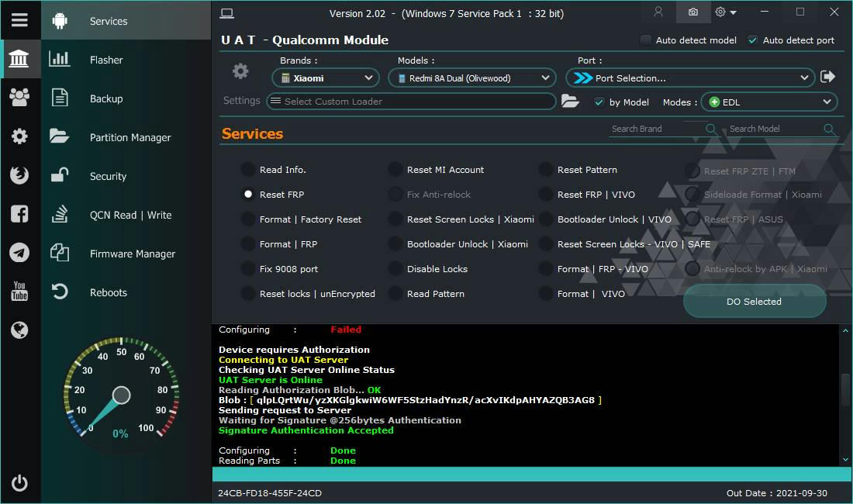
Task: Click the speed gauge dial
Action: click(121, 394)
